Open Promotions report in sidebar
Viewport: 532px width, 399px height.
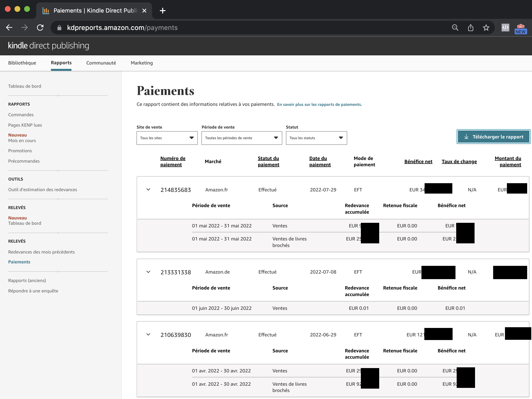[x=20, y=151]
